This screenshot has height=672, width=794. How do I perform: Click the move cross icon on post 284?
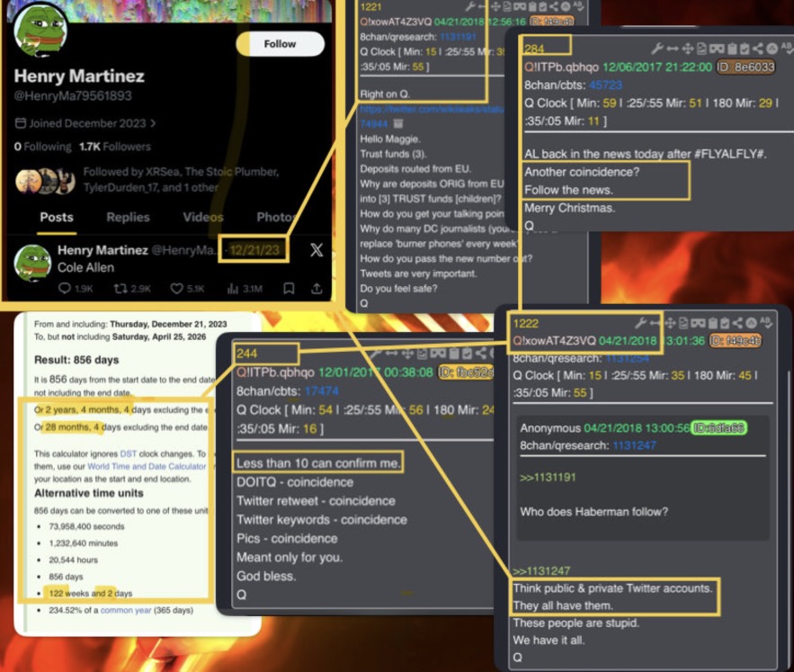point(687,49)
